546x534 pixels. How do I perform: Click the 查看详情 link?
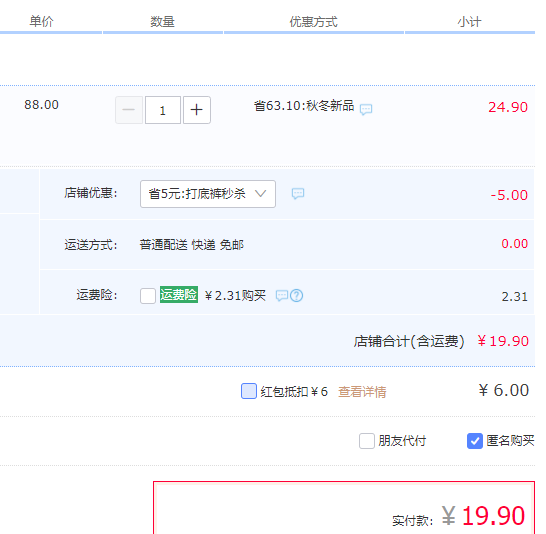click(362, 392)
